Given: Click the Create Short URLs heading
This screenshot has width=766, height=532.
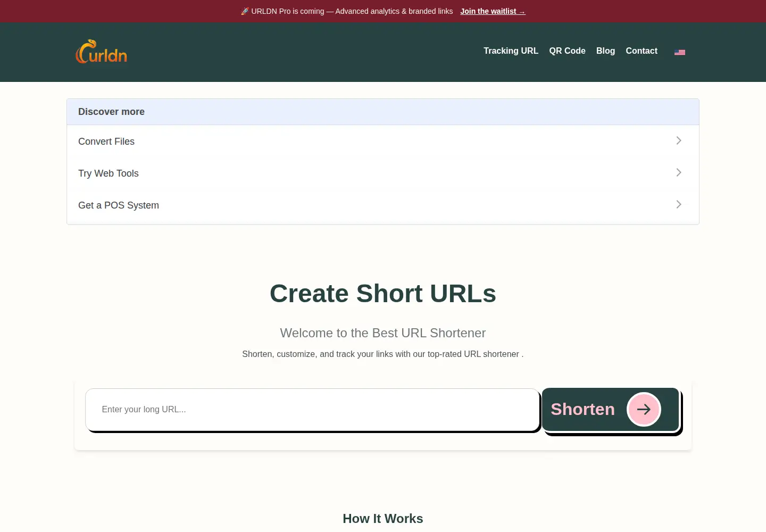Looking at the screenshot, I should coord(383,294).
